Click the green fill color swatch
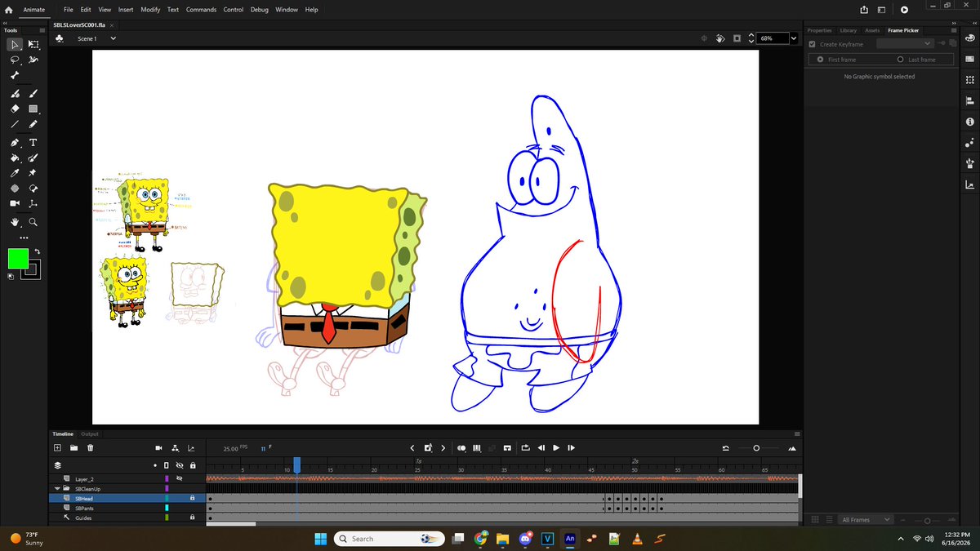This screenshot has width=980, height=551. tap(18, 259)
